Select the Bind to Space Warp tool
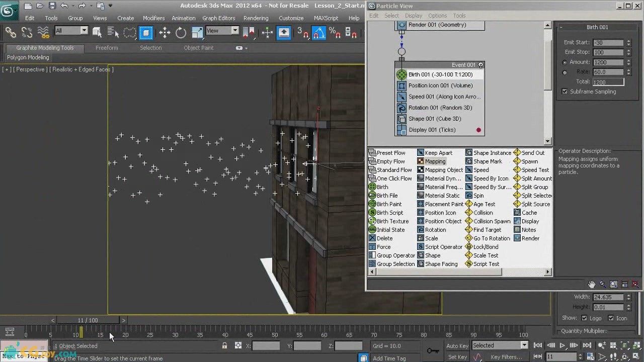Image resolution: width=644 pixels, height=362 pixels. pos(43,33)
